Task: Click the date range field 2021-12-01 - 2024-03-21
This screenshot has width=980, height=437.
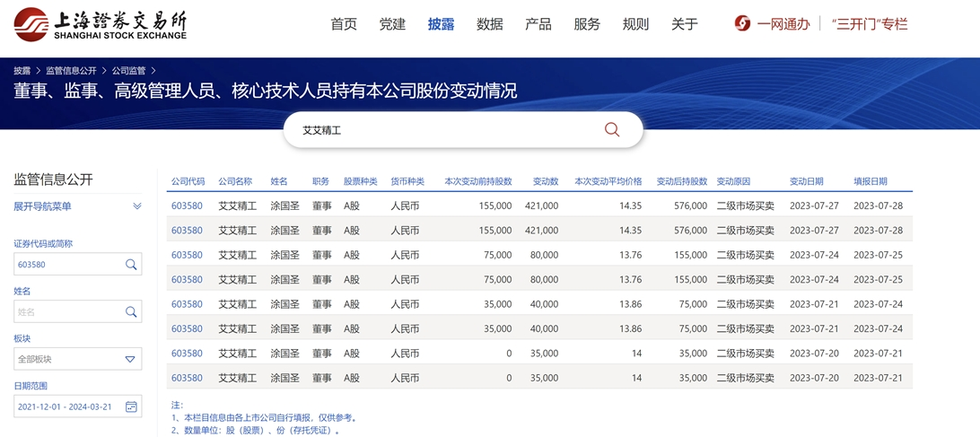Action: 77,406
